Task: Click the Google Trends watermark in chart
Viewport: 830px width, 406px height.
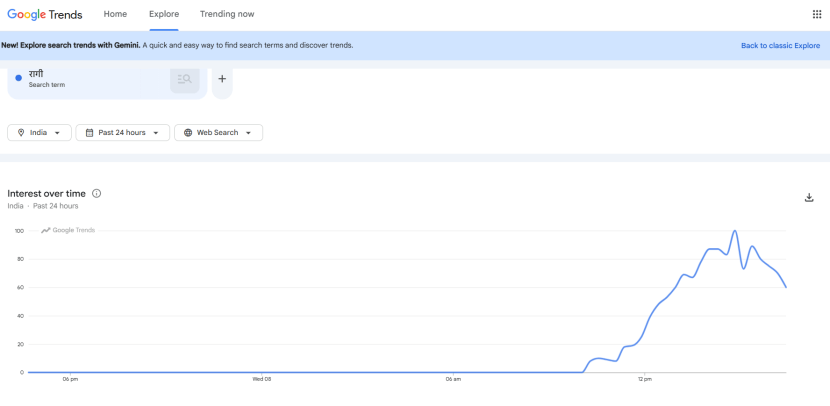Action: [x=68, y=230]
